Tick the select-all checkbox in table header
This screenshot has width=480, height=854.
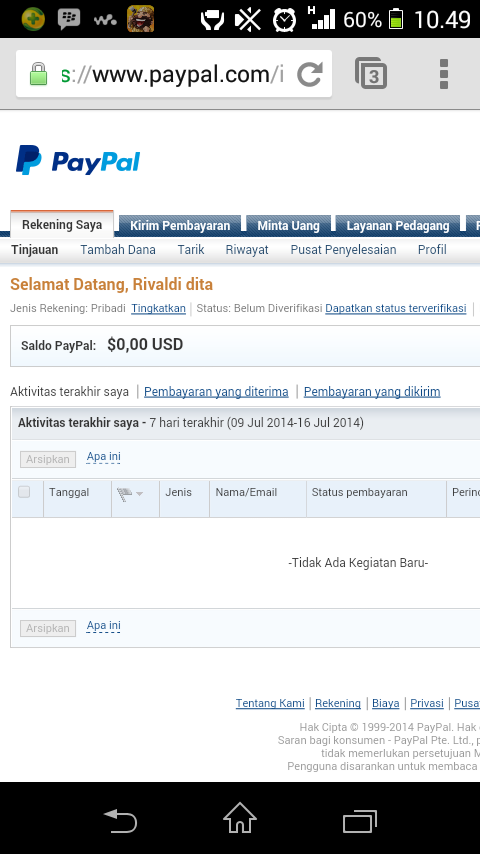24,492
